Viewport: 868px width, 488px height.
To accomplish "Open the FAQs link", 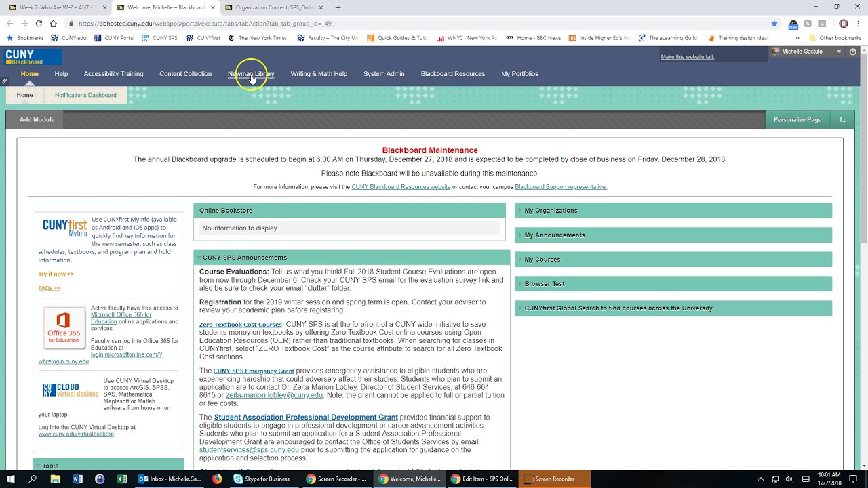I will tap(49, 288).
